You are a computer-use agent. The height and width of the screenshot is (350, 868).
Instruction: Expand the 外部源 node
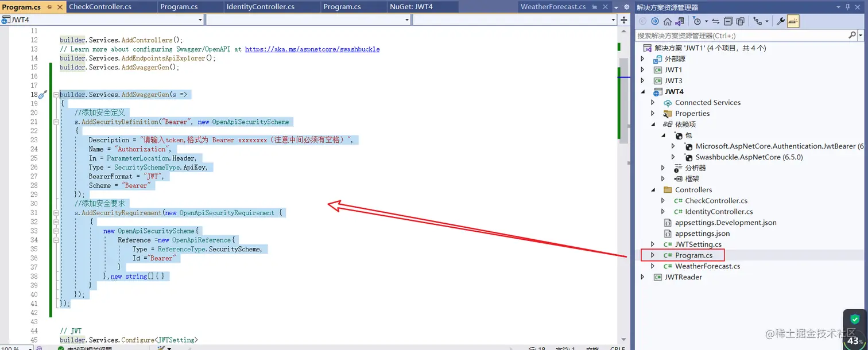pos(642,59)
